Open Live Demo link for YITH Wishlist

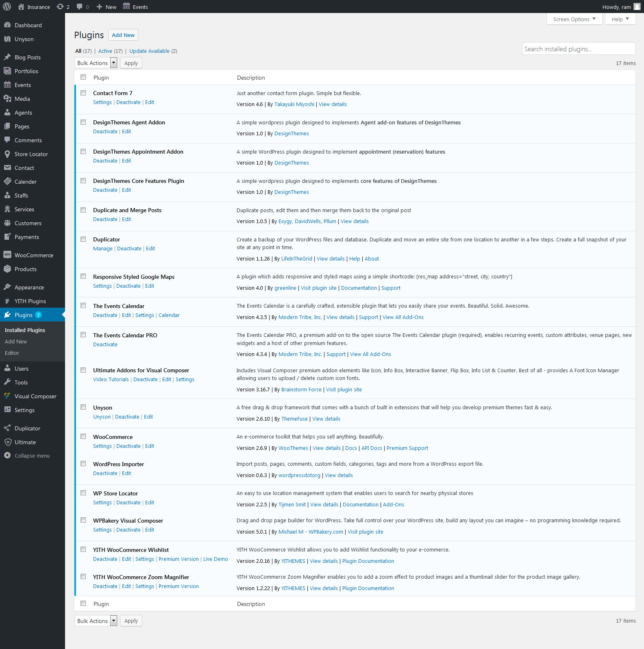(x=215, y=559)
